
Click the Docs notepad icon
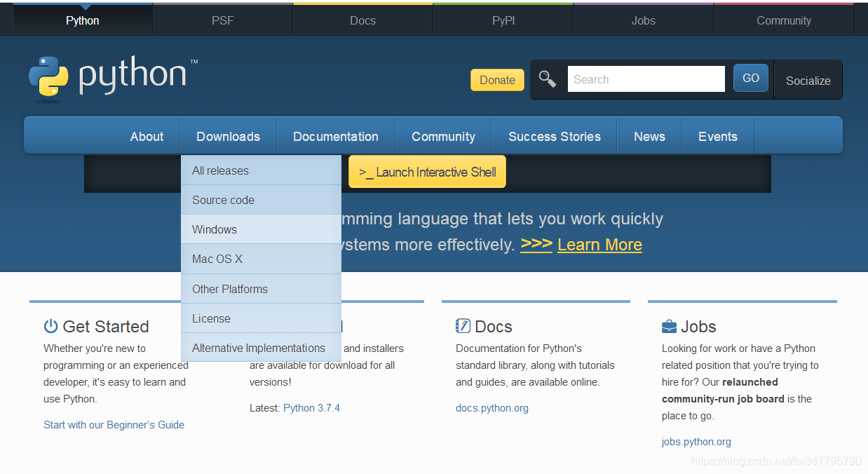[463, 326]
